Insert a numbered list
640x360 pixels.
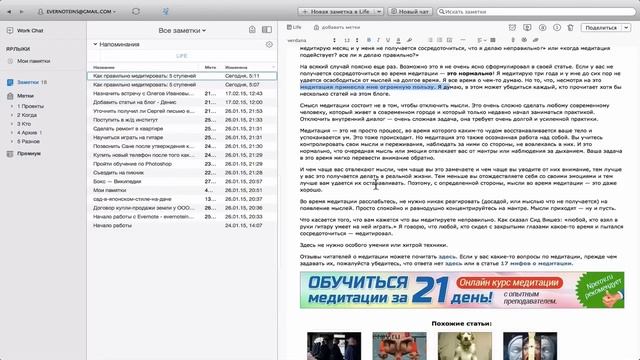click(440, 40)
